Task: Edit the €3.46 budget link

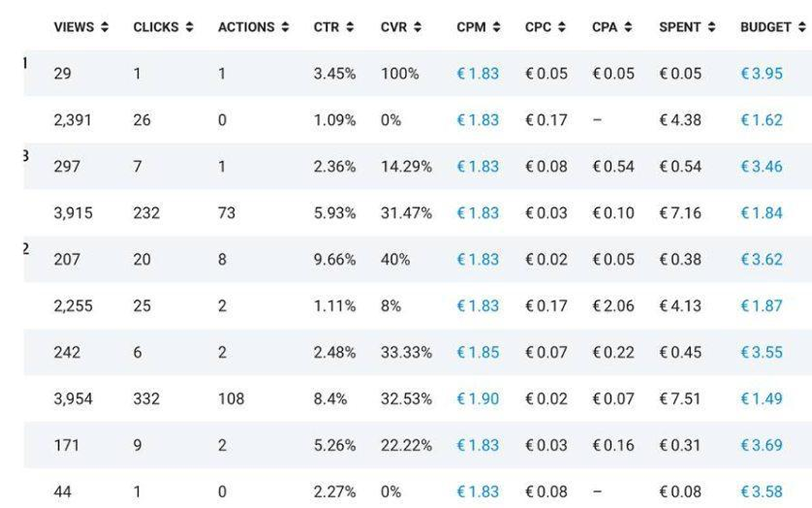Action: (761, 166)
